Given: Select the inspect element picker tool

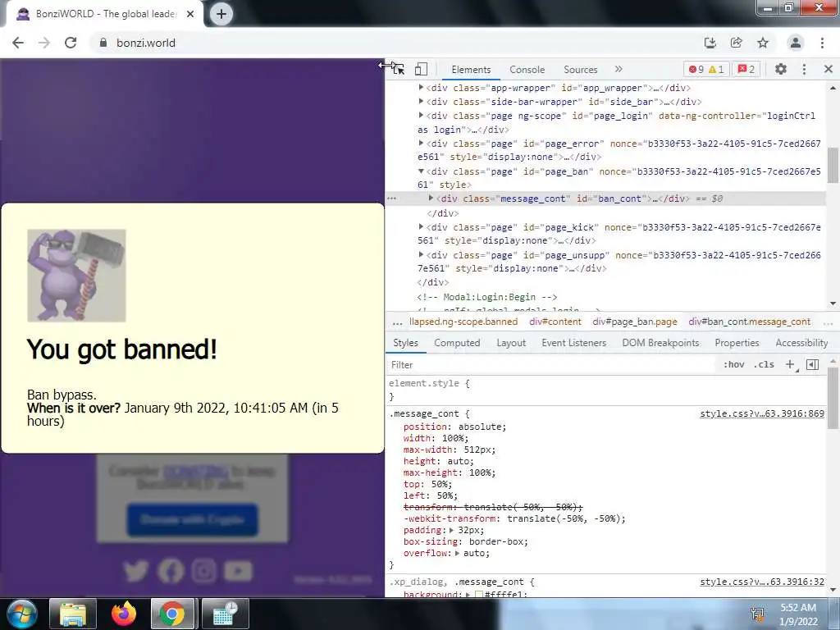Looking at the screenshot, I should pyautogui.click(x=399, y=69).
